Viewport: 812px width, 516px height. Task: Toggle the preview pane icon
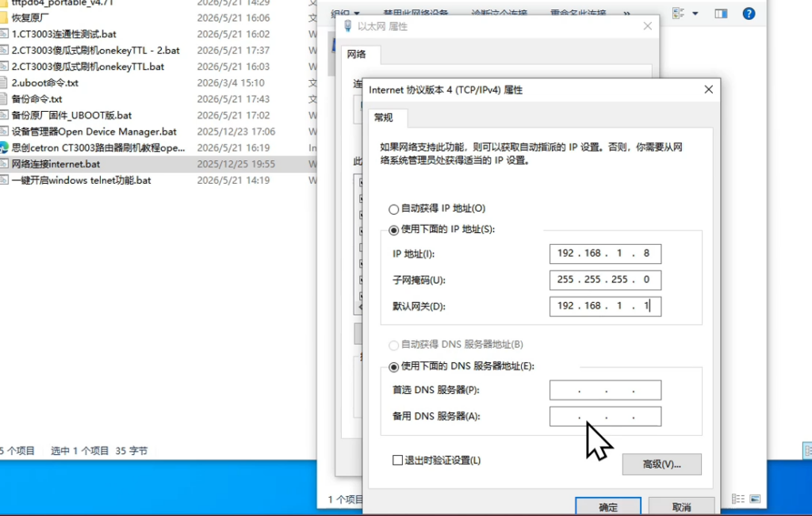(721, 13)
